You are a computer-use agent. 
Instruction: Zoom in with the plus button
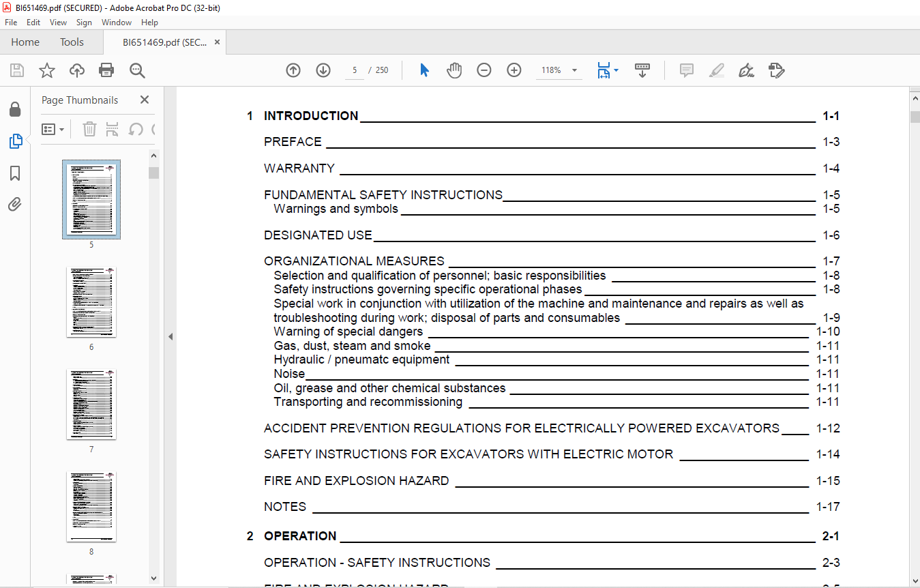pos(514,70)
